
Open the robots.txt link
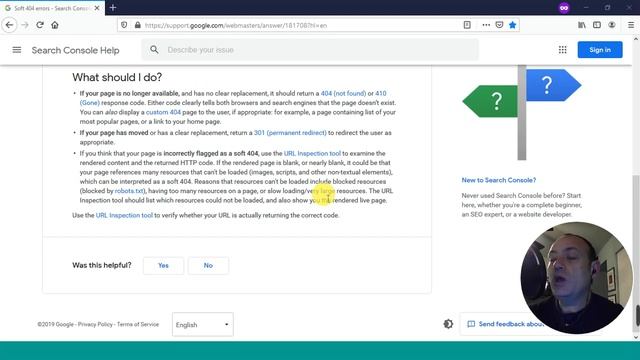(129, 191)
